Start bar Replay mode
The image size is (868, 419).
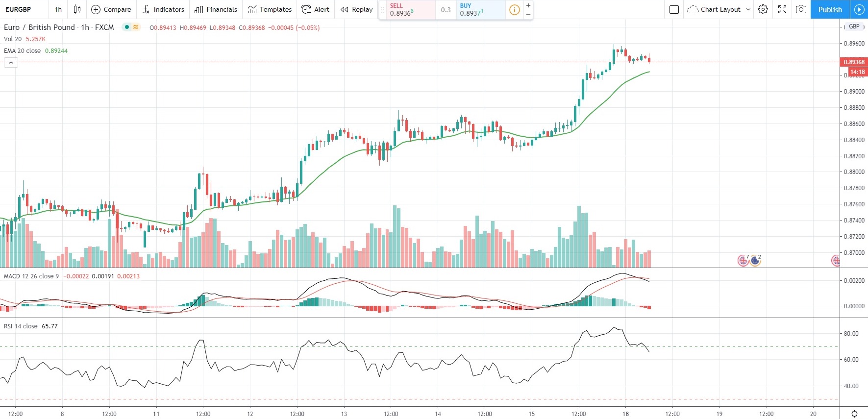pyautogui.click(x=356, y=9)
